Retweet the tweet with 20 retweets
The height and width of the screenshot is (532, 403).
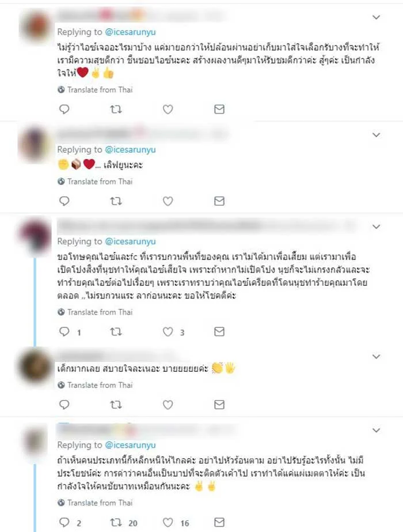116,523
